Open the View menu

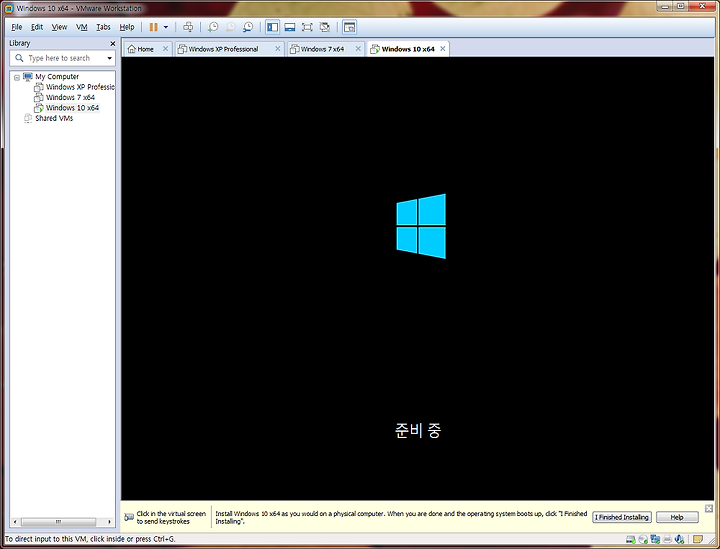[59, 27]
